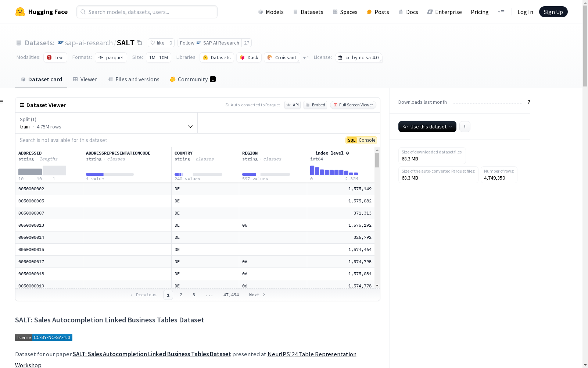This screenshot has height=368, width=588.
Task: Go to page 3 of the viewer
Action: pyautogui.click(x=194, y=295)
